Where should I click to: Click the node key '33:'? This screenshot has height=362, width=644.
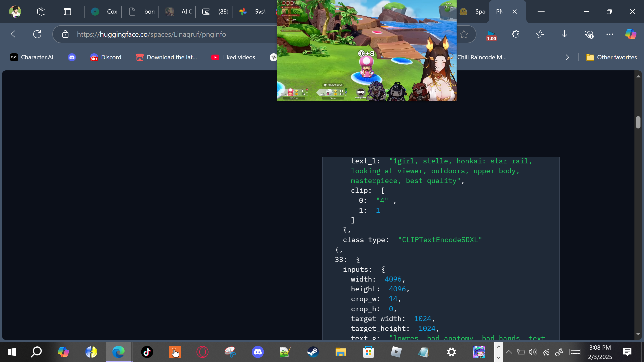(x=341, y=259)
